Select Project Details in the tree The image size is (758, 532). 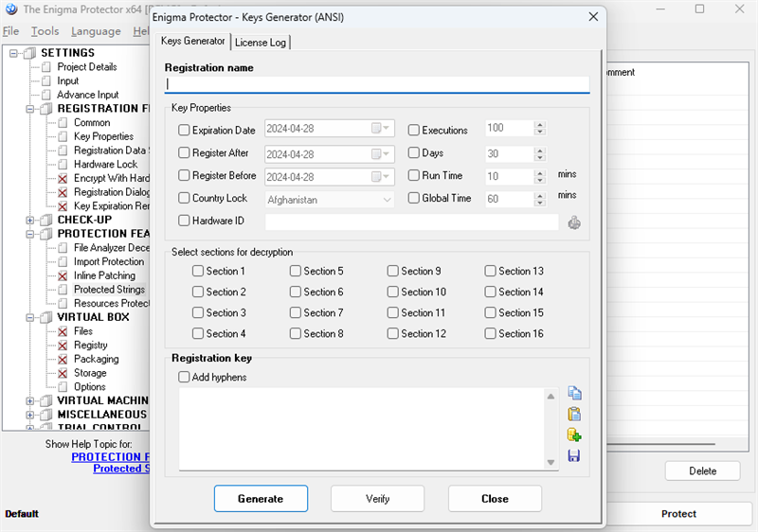(x=87, y=67)
